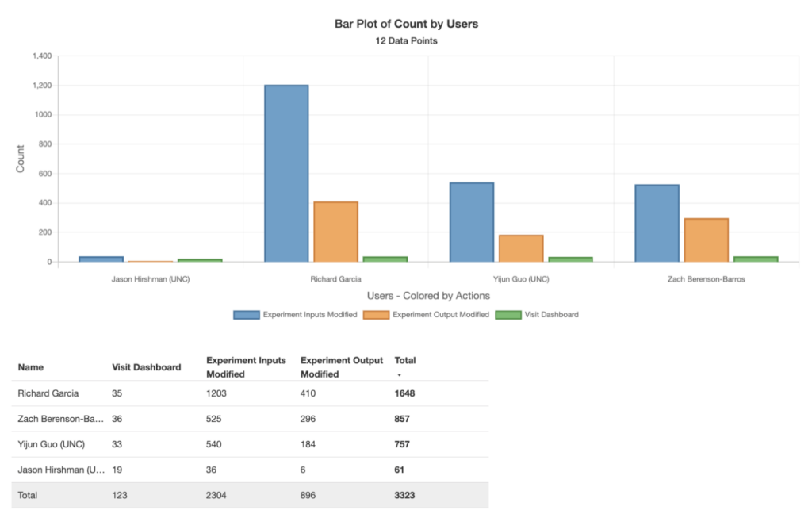Click the green Visit Dashboard legend swatch
Viewport: 812px width, 514px height.
click(x=507, y=315)
